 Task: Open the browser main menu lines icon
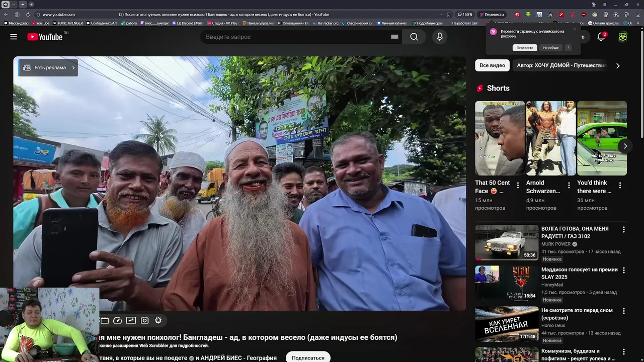(x=605, y=5)
